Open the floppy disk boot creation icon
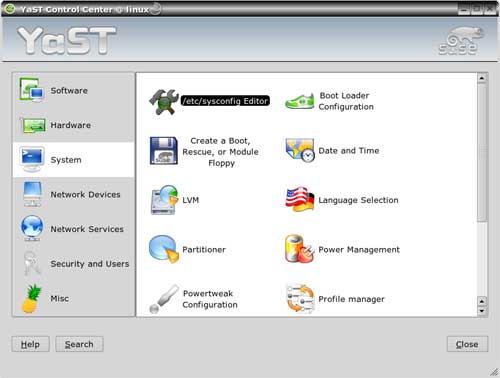 click(x=163, y=151)
